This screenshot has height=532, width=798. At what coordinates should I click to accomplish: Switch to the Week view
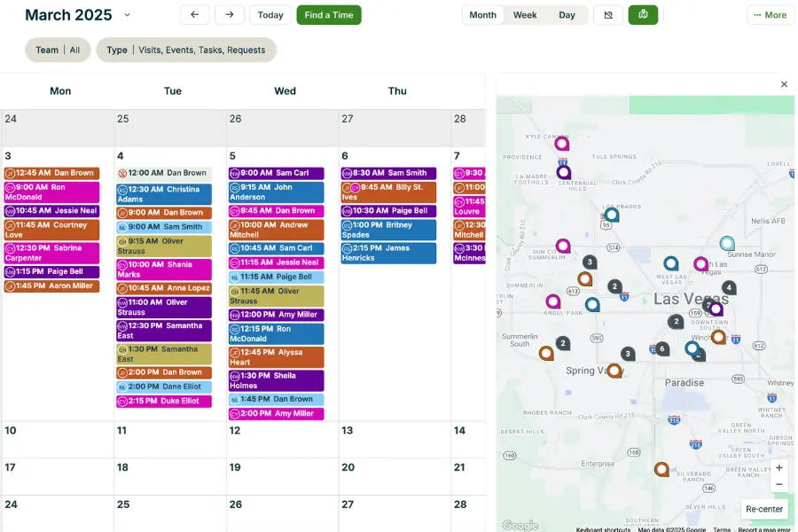[525, 15]
